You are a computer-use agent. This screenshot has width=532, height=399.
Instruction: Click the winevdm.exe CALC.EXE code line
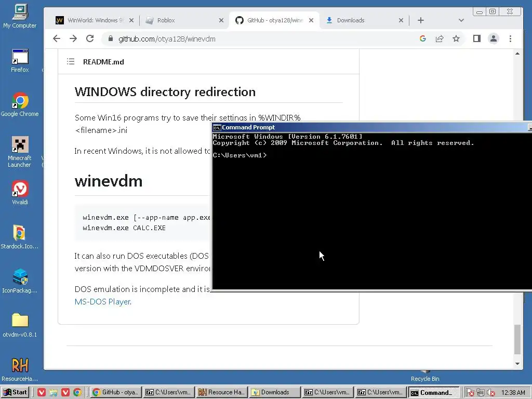124,228
